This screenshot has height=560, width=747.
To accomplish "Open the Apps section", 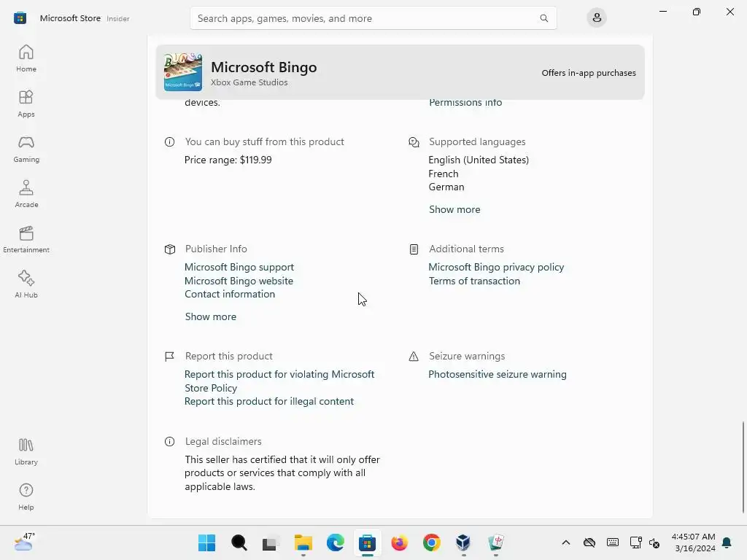I will click(26, 104).
